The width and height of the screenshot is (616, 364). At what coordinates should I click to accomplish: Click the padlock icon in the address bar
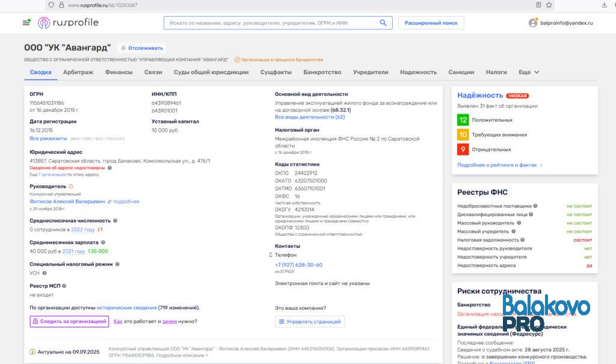(x=61, y=5)
